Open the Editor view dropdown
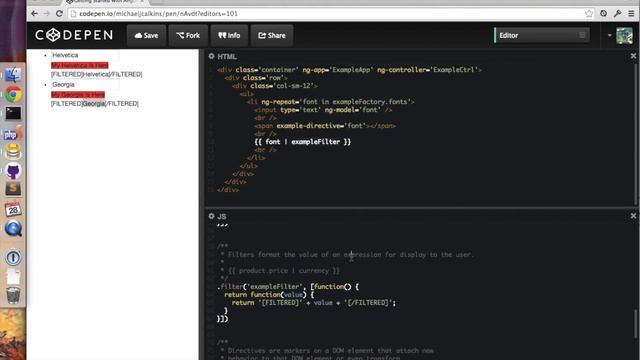 [x=542, y=35]
